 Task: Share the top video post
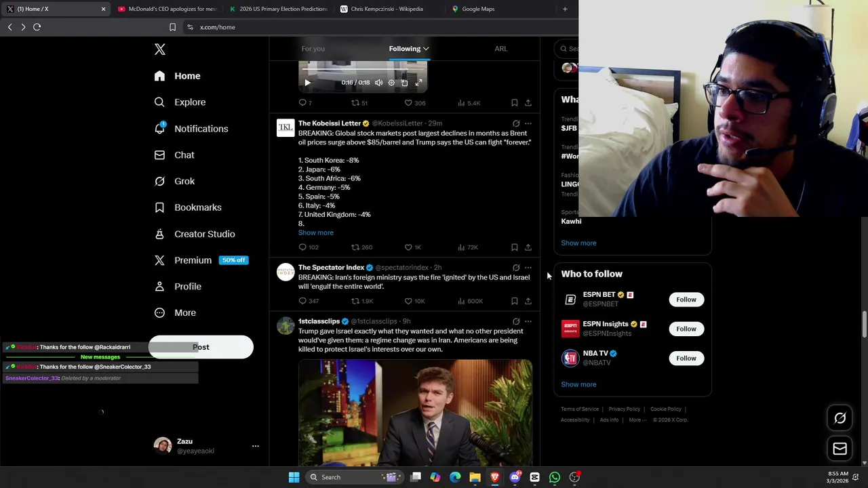[x=528, y=103]
